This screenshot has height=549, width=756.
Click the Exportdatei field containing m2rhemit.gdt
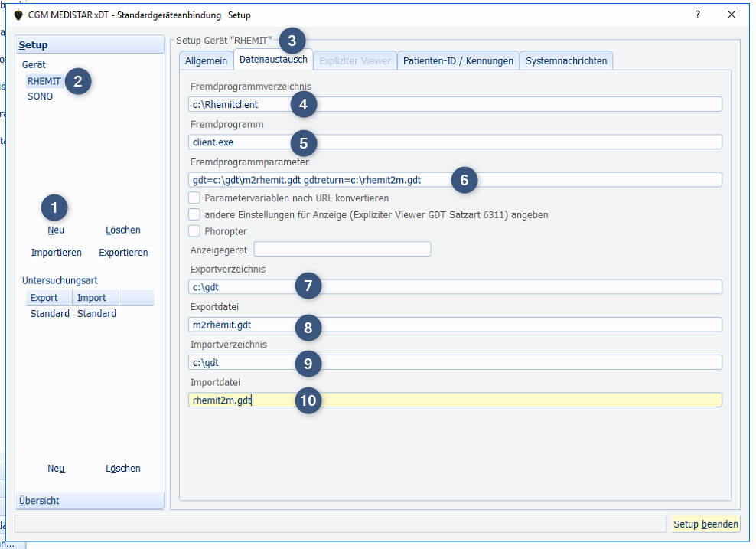click(455, 325)
